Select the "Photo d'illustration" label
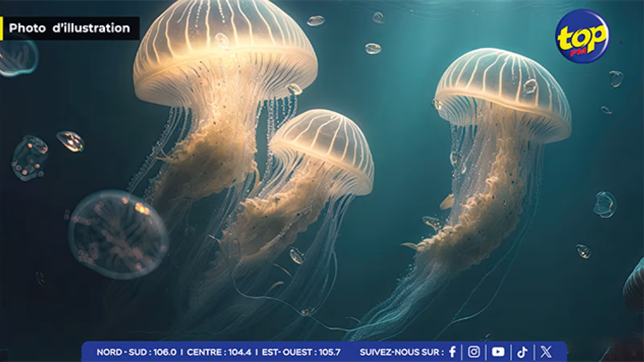The height and width of the screenshot is (362, 644). (x=70, y=28)
